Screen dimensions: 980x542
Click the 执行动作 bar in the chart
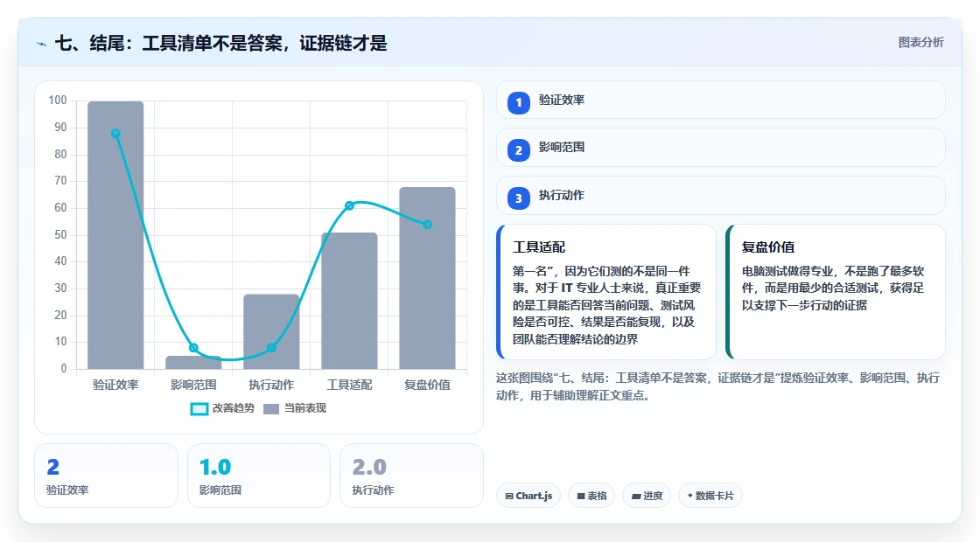pos(271,331)
